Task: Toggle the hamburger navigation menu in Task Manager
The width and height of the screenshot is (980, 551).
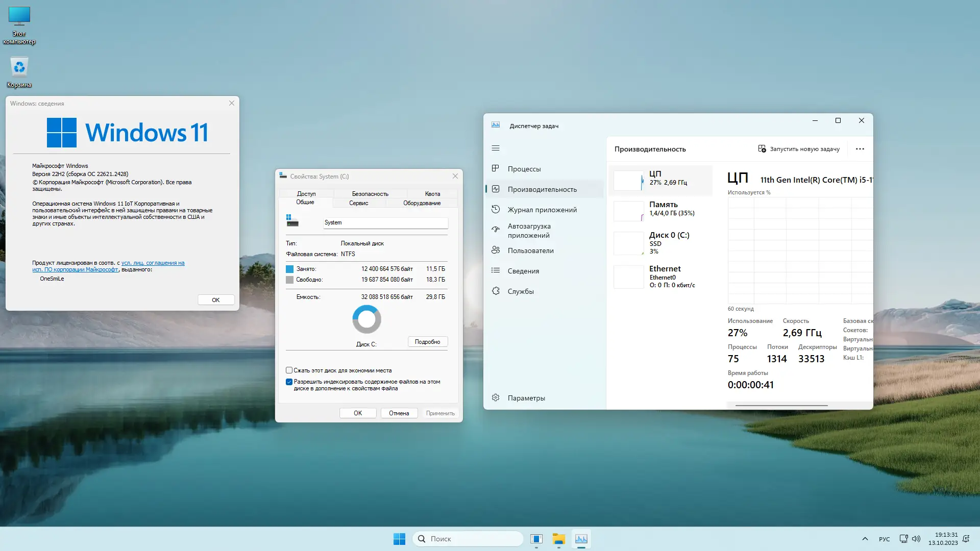Action: pos(495,148)
